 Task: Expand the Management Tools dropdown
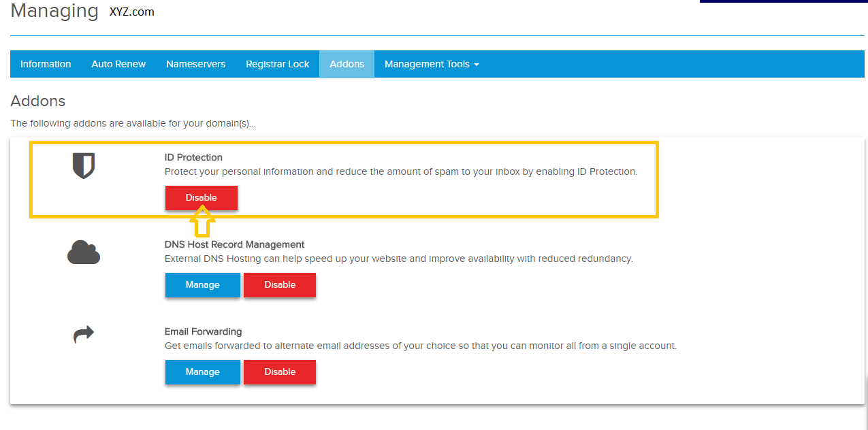click(x=432, y=64)
